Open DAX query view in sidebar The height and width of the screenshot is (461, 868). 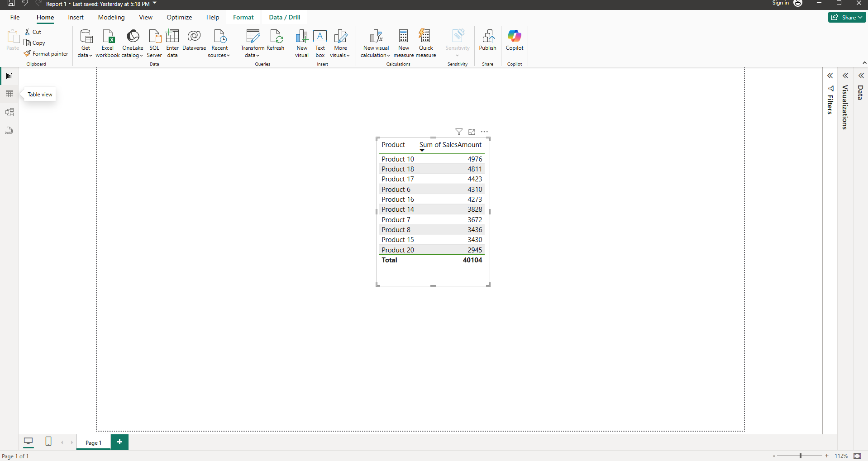coord(10,130)
